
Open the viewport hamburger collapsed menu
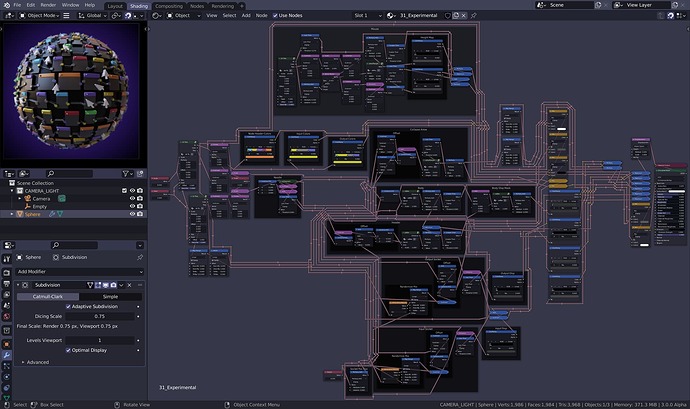(66, 15)
